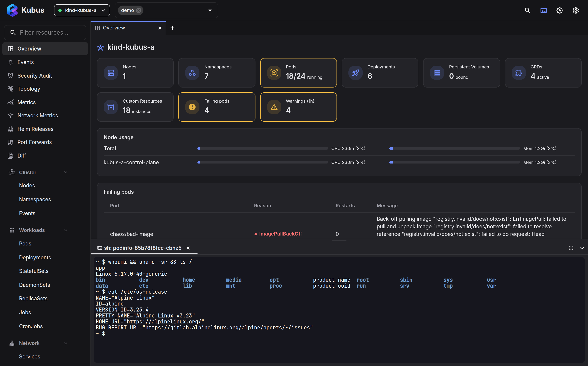
Task: Open the chaos/bad-image pod row
Action: (339, 226)
